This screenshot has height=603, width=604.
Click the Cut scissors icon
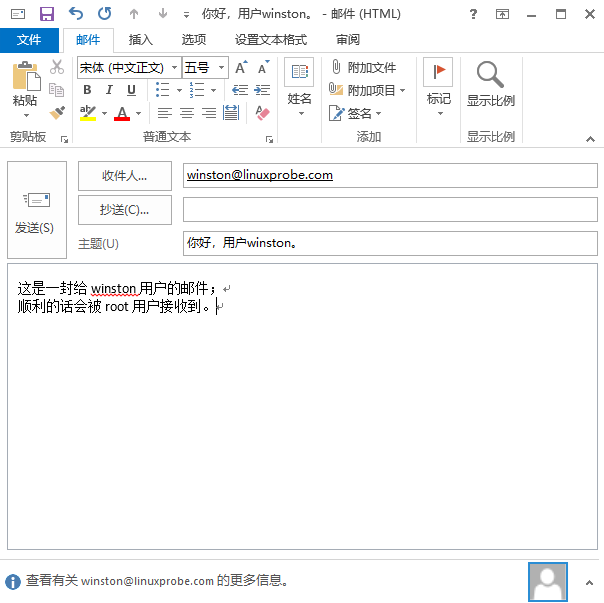click(57, 67)
